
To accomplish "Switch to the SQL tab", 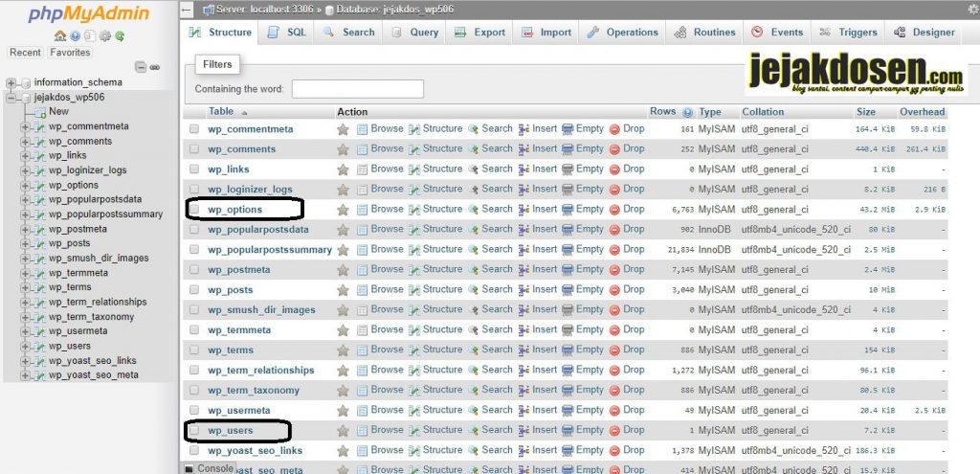I will point(287,33).
